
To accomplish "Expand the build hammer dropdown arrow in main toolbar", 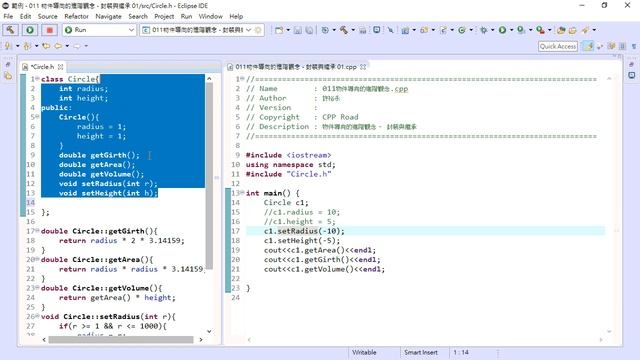I will (353, 30).
